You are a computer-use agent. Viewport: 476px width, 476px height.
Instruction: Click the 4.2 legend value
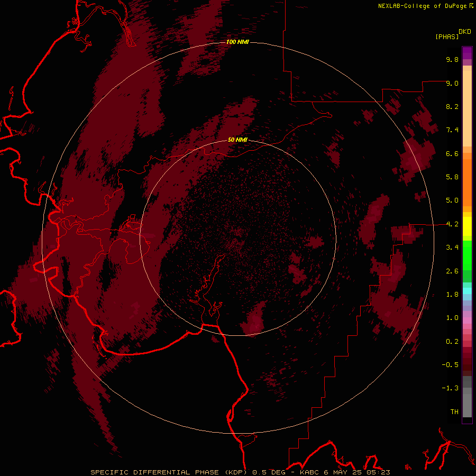point(452,224)
